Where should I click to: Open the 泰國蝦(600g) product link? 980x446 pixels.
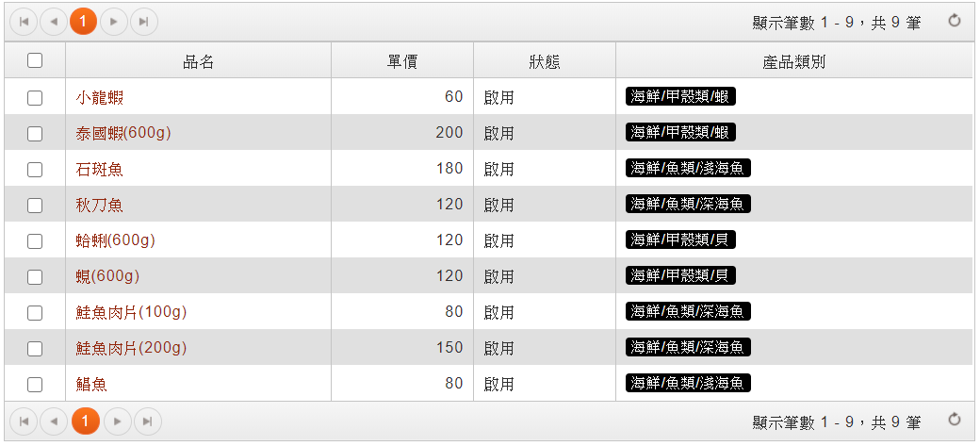[123, 133]
